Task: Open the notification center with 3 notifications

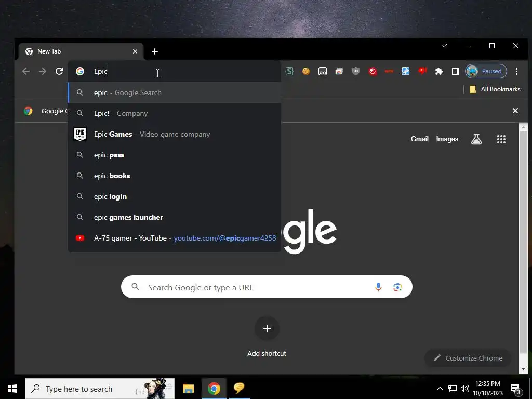Action: tap(516, 389)
